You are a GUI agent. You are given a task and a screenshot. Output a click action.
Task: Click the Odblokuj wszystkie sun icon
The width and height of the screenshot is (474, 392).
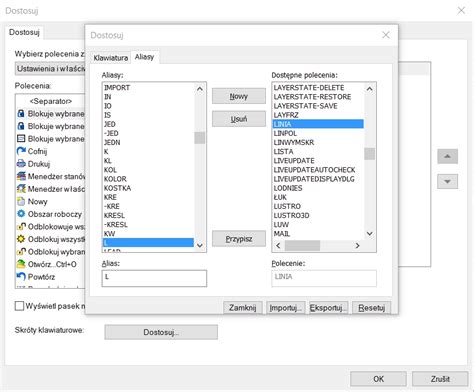pos(21,239)
